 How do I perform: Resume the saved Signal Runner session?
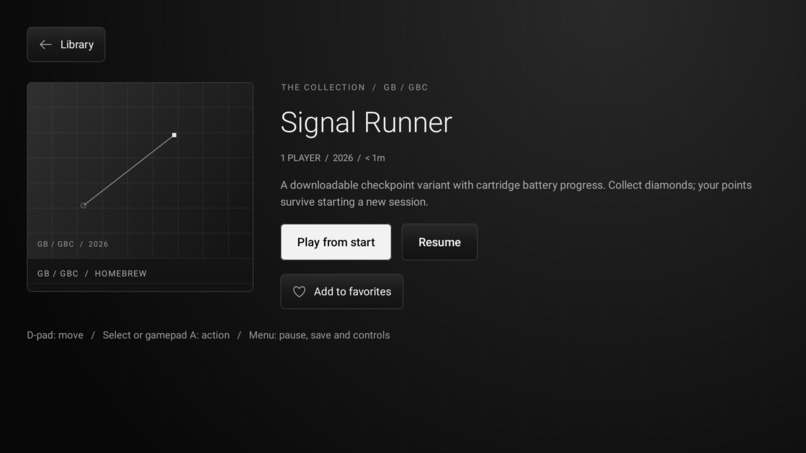439,242
